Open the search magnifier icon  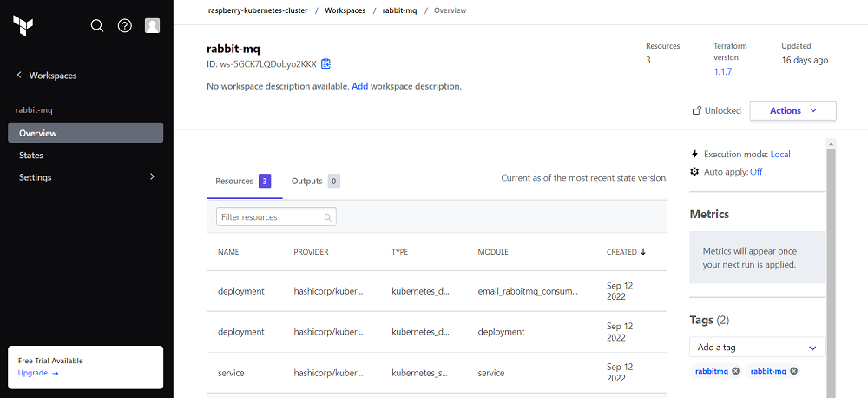click(97, 25)
